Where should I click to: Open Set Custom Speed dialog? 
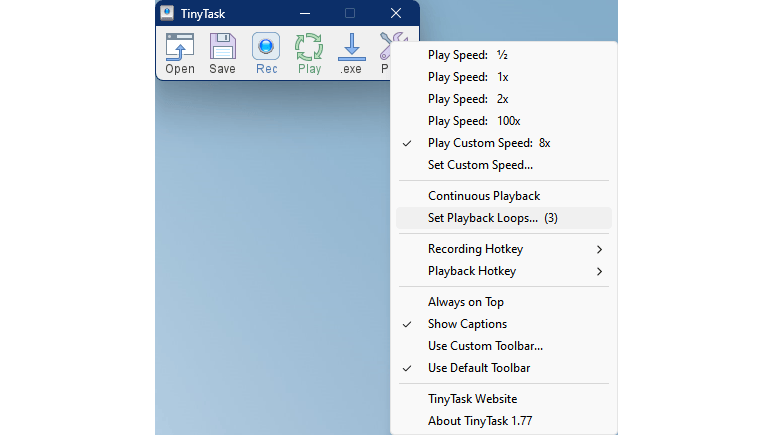click(480, 165)
